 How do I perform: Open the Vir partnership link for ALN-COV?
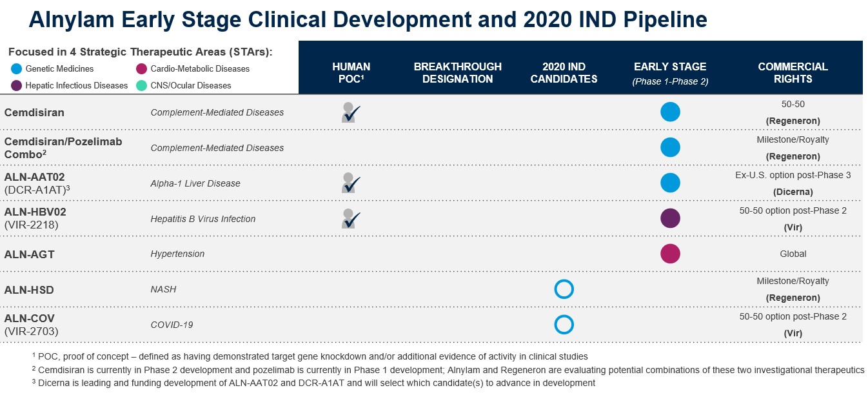(793, 333)
